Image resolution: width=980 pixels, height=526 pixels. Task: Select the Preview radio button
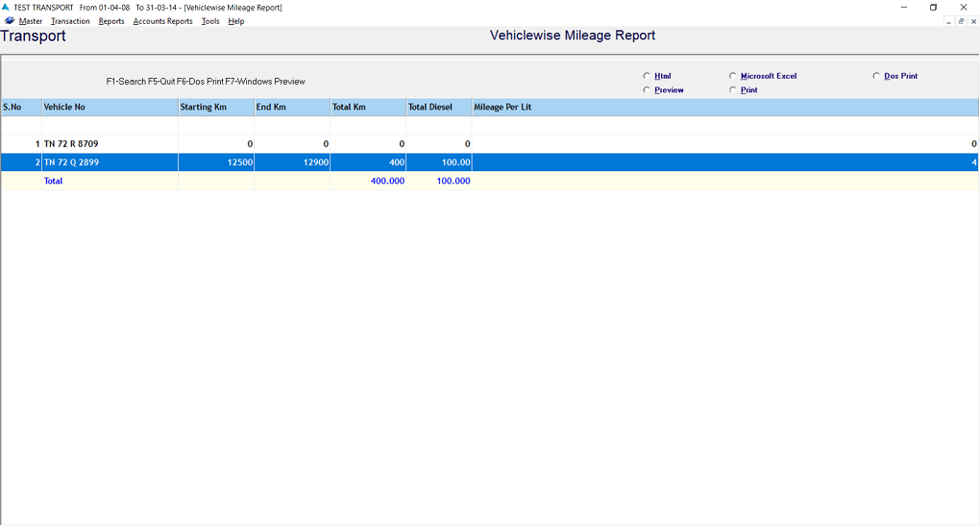pyautogui.click(x=647, y=90)
